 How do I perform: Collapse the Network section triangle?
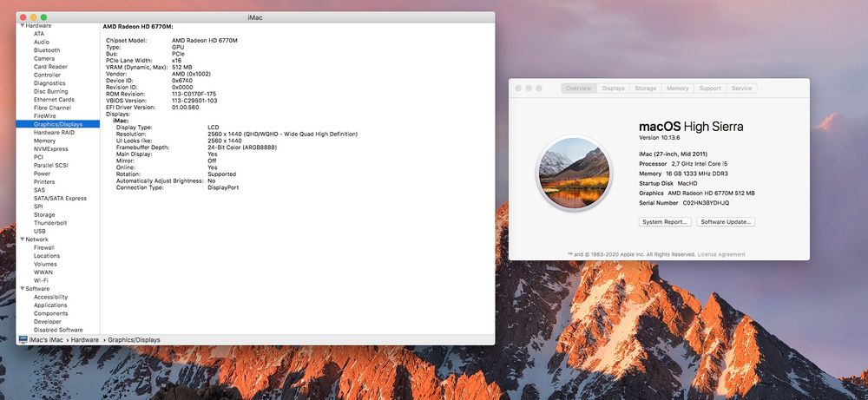pos(23,239)
